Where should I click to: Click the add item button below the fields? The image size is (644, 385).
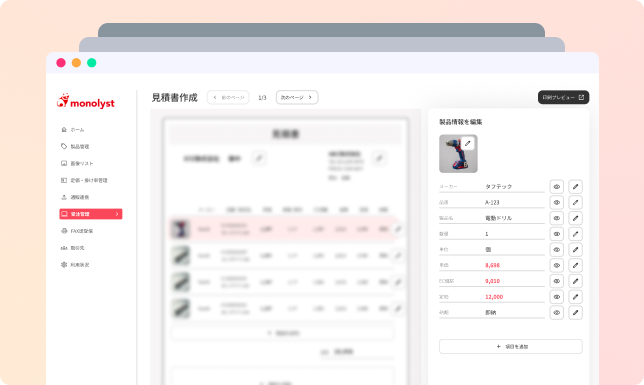click(511, 346)
